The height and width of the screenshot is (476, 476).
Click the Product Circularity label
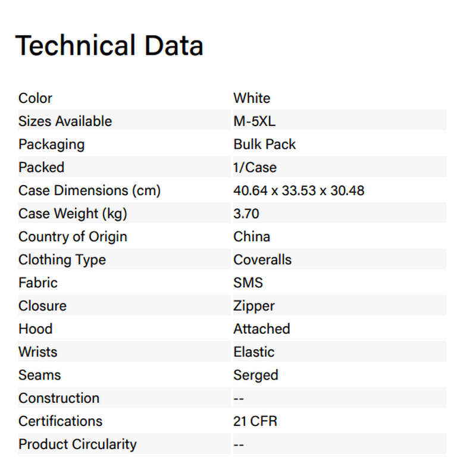tap(77, 444)
